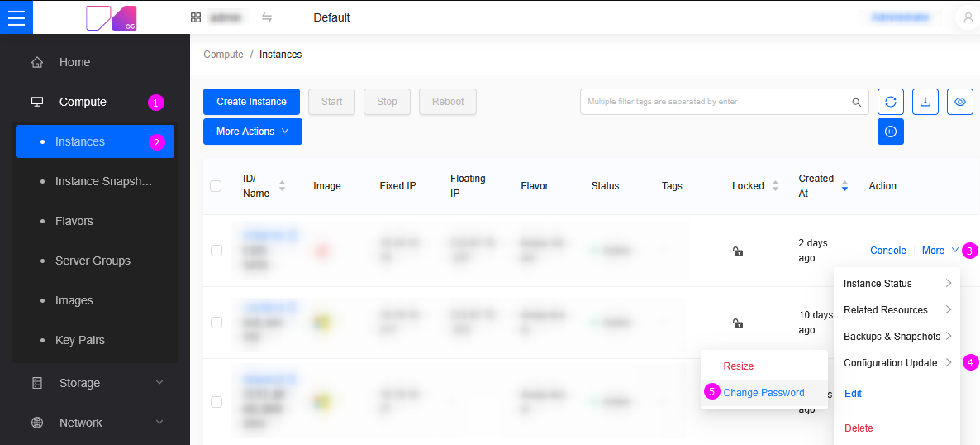Check the first instance row checkbox
This screenshot has height=445, width=980.
click(x=216, y=251)
